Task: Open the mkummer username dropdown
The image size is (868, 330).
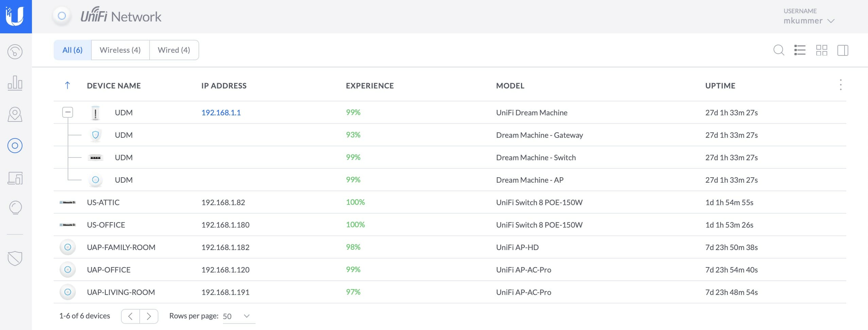Action: 809,21
